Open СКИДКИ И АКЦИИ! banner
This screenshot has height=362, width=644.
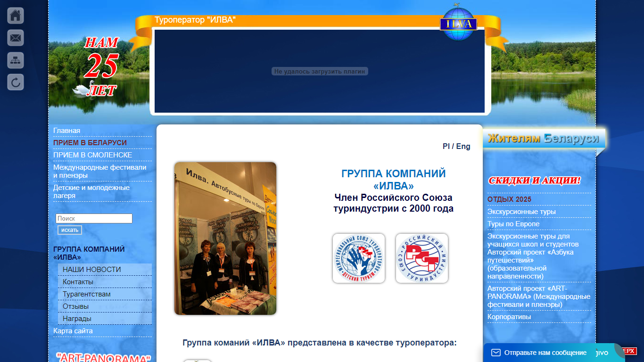pos(534,181)
